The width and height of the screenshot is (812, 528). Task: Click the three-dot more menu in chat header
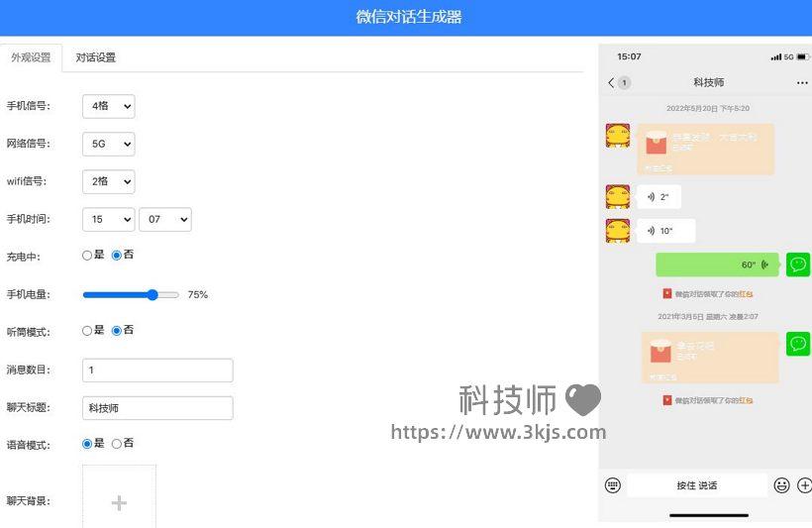pyautogui.click(x=802, y=83)
